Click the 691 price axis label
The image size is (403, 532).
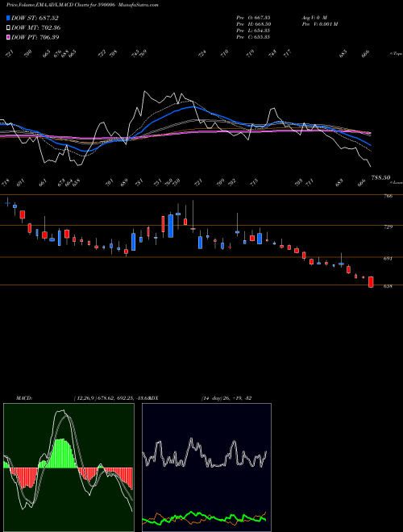click(x=388, y=258)
